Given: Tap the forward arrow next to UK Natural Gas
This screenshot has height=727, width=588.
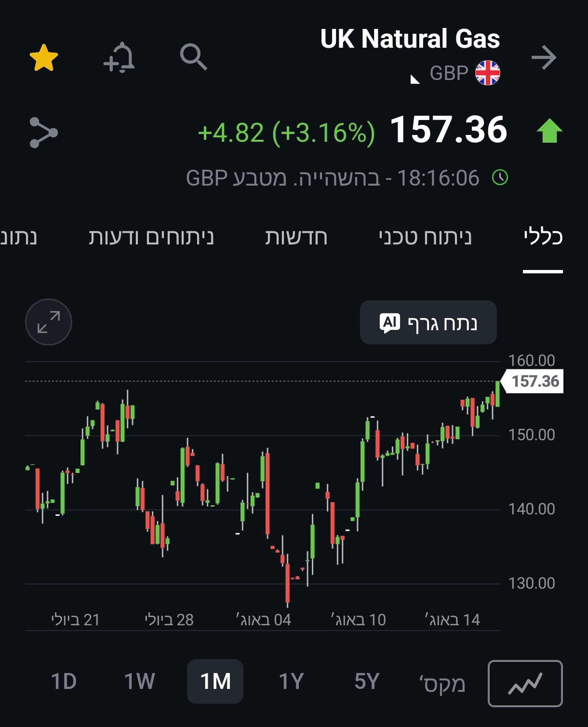Looking at the screenshot, I should tap(544, 58).
